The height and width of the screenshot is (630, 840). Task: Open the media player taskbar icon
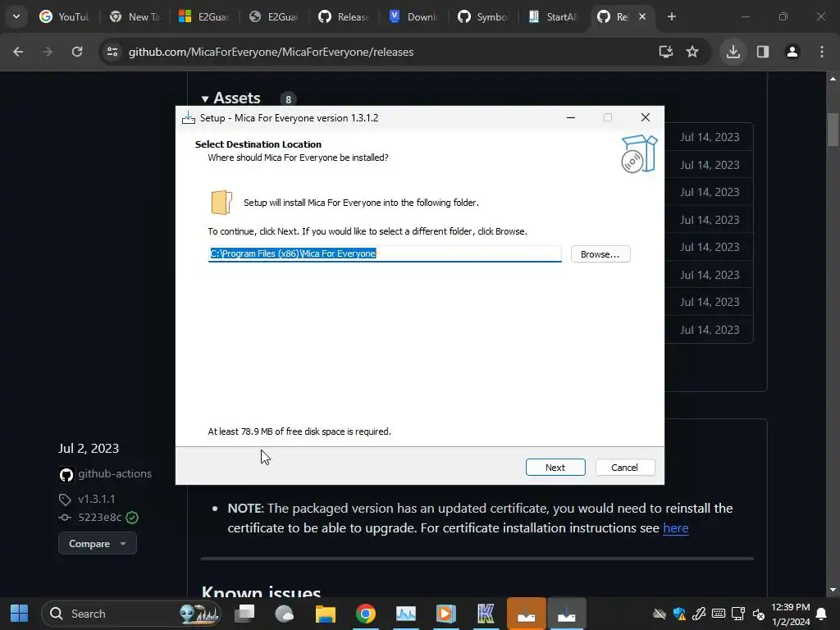pos(445,614)
